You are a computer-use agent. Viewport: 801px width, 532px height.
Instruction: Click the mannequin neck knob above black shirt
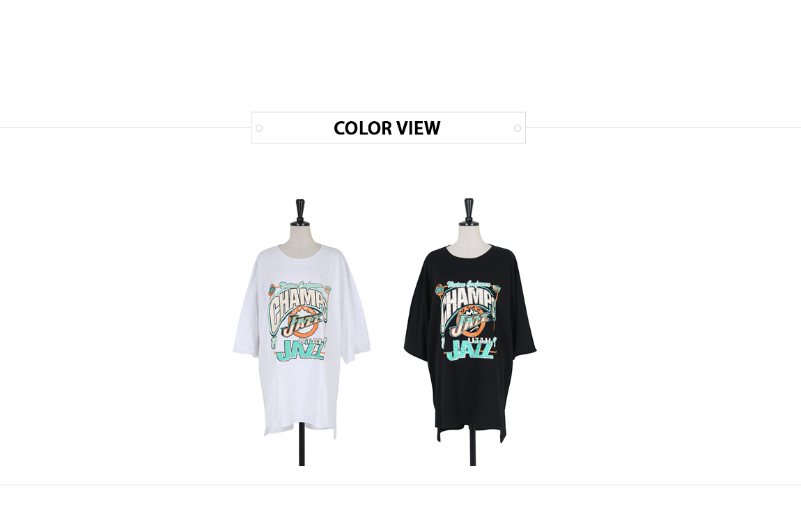pos(469,211)
